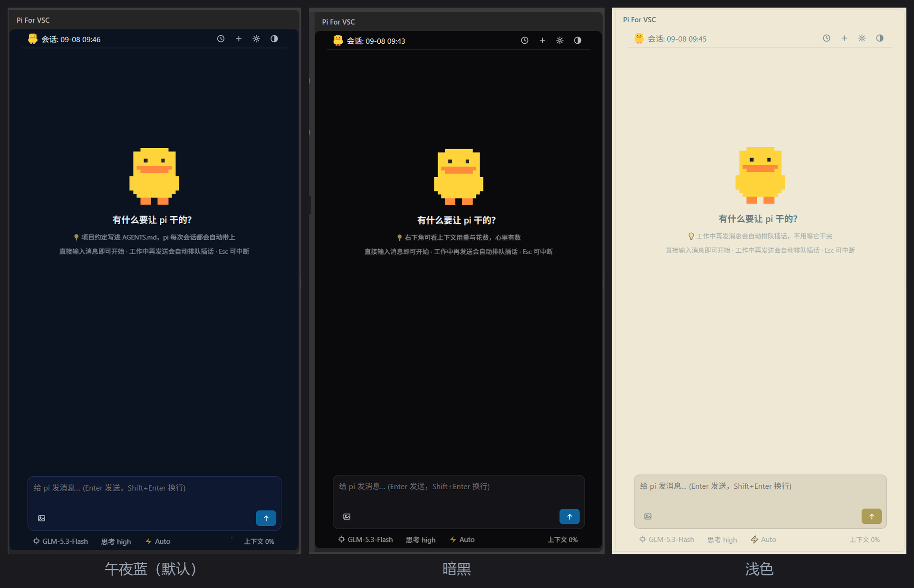The image size is (914, 588).
Task: Send message with olive arrow in light panel
Action: coord(872,516)
